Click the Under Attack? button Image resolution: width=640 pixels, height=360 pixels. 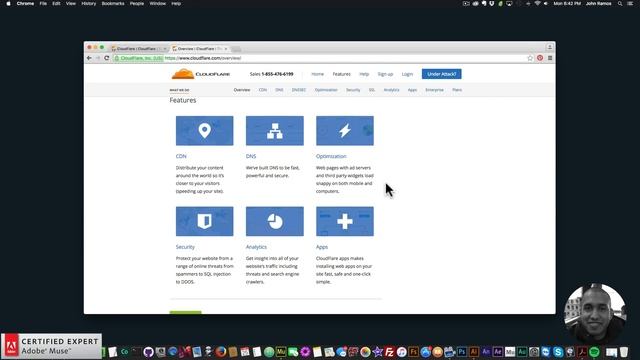point(442,74)
